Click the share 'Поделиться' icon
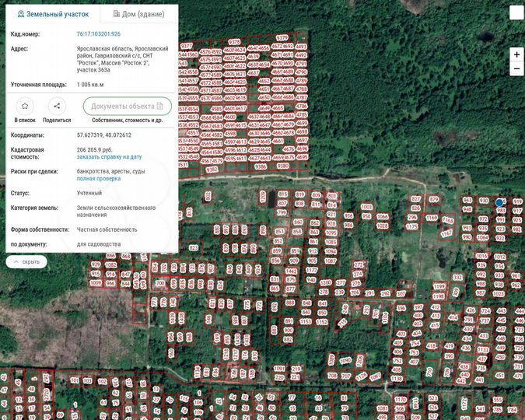Screen dimensions: 525x420 [x=57, y=107]
